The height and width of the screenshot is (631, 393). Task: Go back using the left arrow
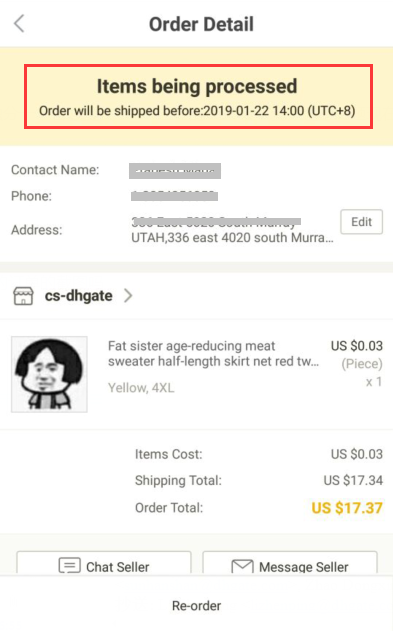[x=19, y=23]
